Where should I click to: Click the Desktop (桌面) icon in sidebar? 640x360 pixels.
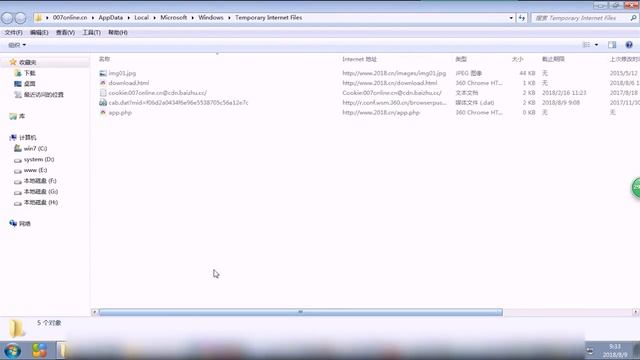(18, 84)
